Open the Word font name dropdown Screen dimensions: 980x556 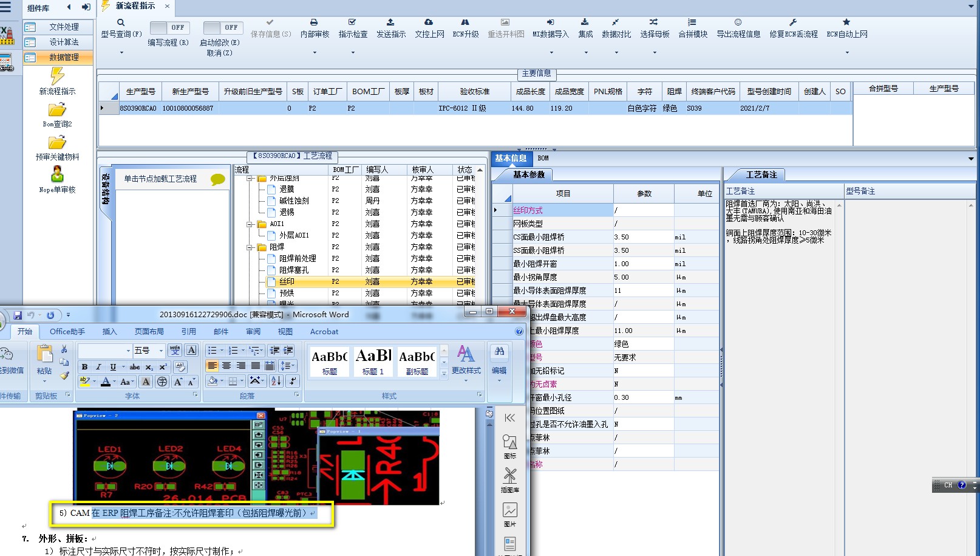tap(128, 351)
